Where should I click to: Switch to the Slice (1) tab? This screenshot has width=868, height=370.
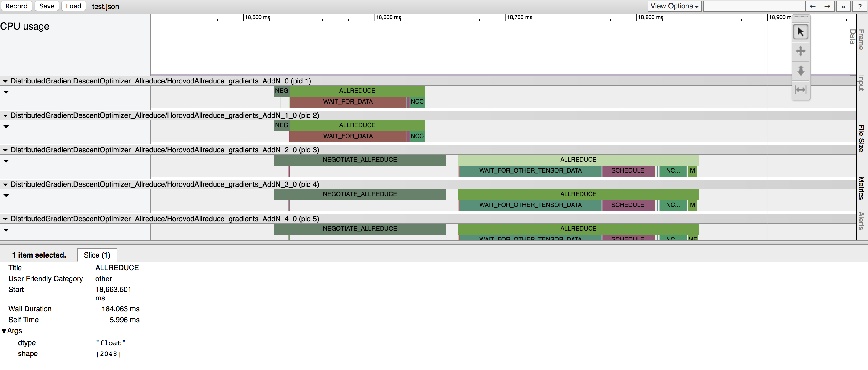(97, 255)
